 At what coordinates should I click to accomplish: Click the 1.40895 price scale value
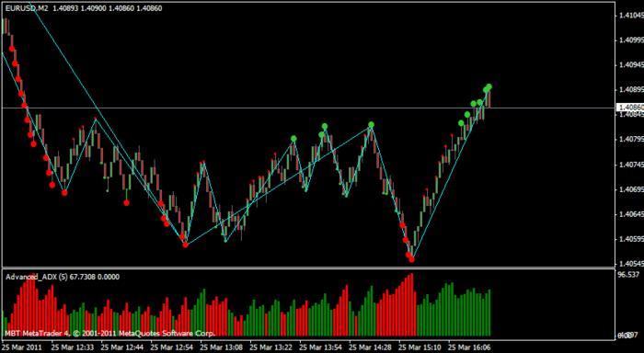click(x=631, y=90)
